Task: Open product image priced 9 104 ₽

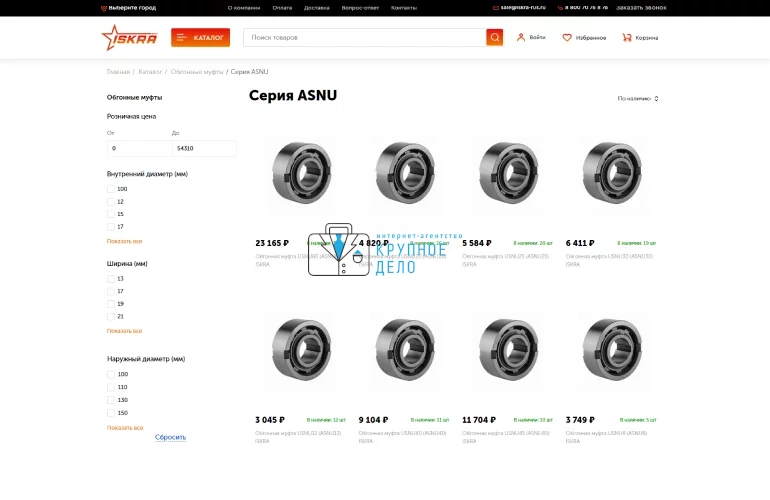Action: coord(405,350)
